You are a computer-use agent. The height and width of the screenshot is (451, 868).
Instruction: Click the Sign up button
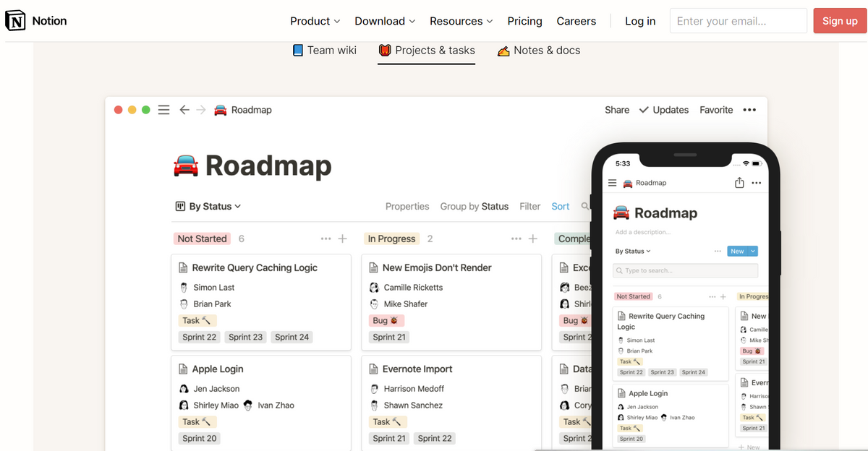(840, 21)
